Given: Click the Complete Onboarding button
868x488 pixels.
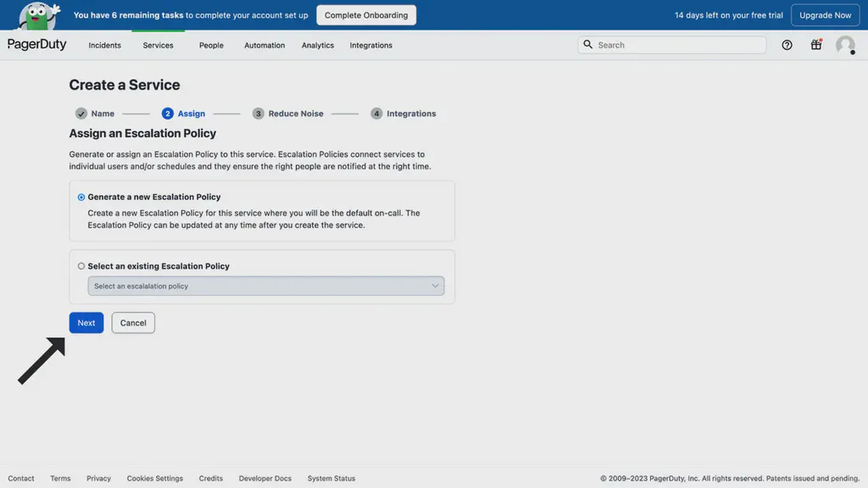Looking at the screenshot, I should coord(365,14).
